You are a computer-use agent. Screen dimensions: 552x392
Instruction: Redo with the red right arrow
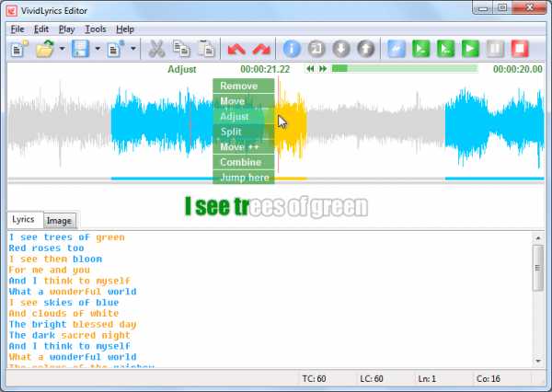pos(261,50)
